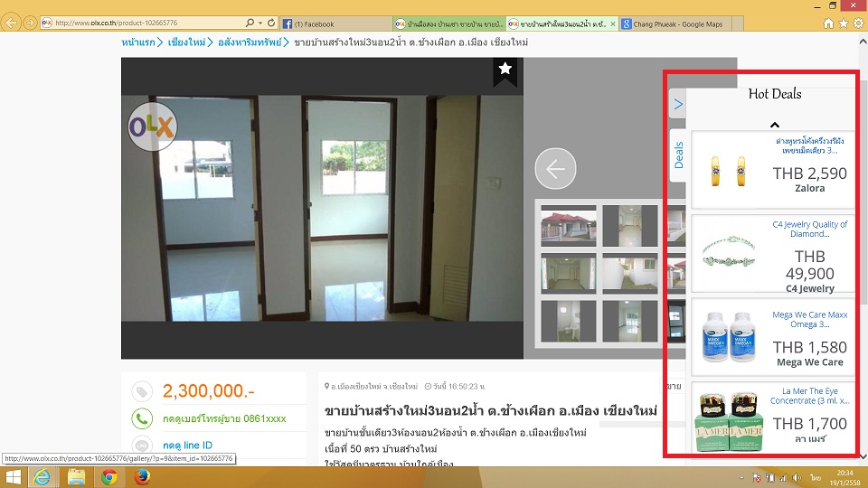Click the La Mer jars product image
The width and height of the screenshot is (868, 488).
click(x=729, y=421)
